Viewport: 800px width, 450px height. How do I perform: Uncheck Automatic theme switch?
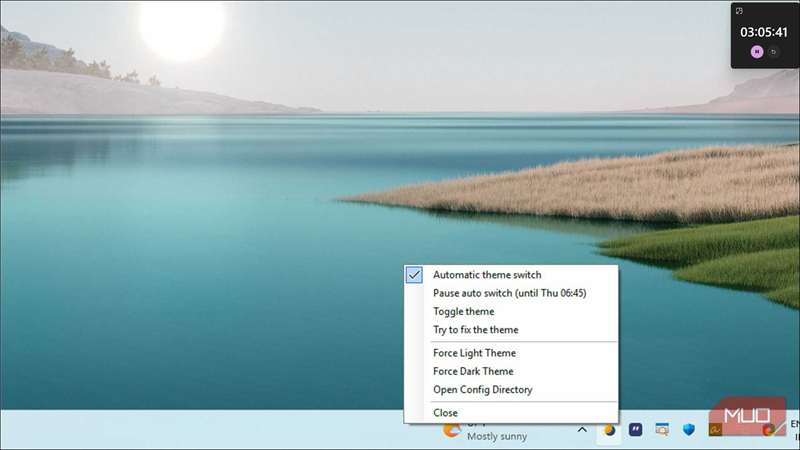pyautogui.click(x=487, y=275)
